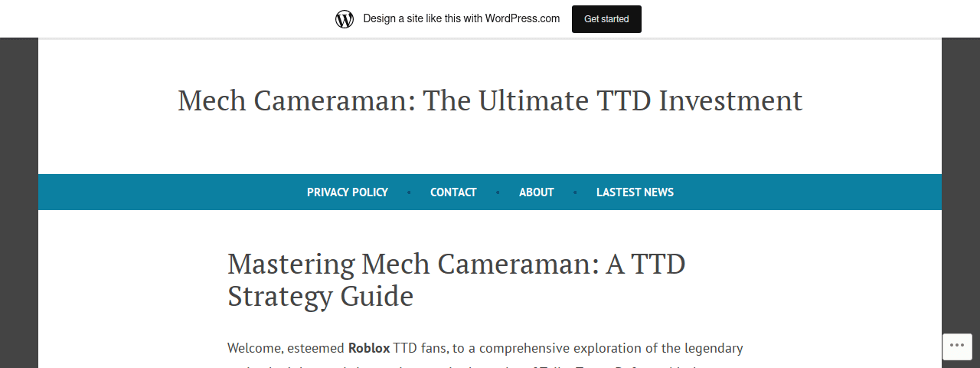
Task: Open the Mastering Mech Cameraman post heading
Action: pyautogui.click(x=456, y=280)
